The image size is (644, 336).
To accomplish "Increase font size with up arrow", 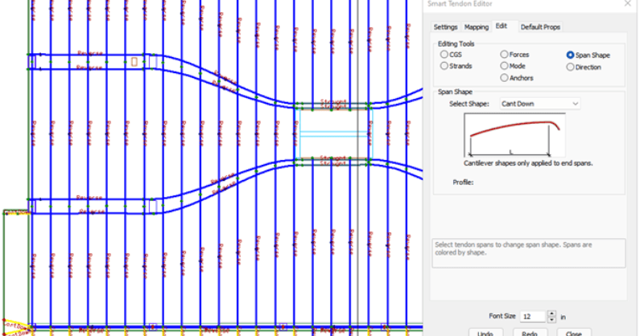I will coord(551,313).
